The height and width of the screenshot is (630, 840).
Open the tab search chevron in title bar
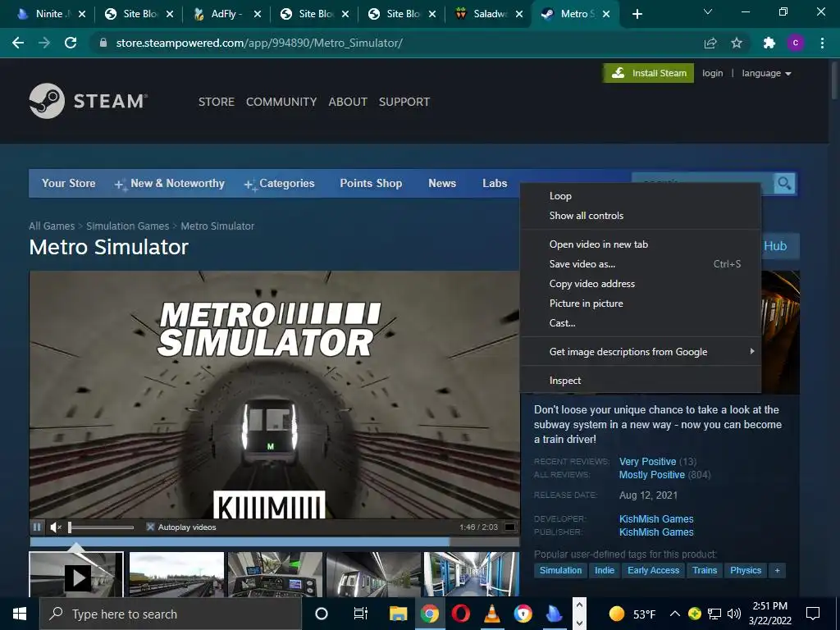click(x=708, y=11)
